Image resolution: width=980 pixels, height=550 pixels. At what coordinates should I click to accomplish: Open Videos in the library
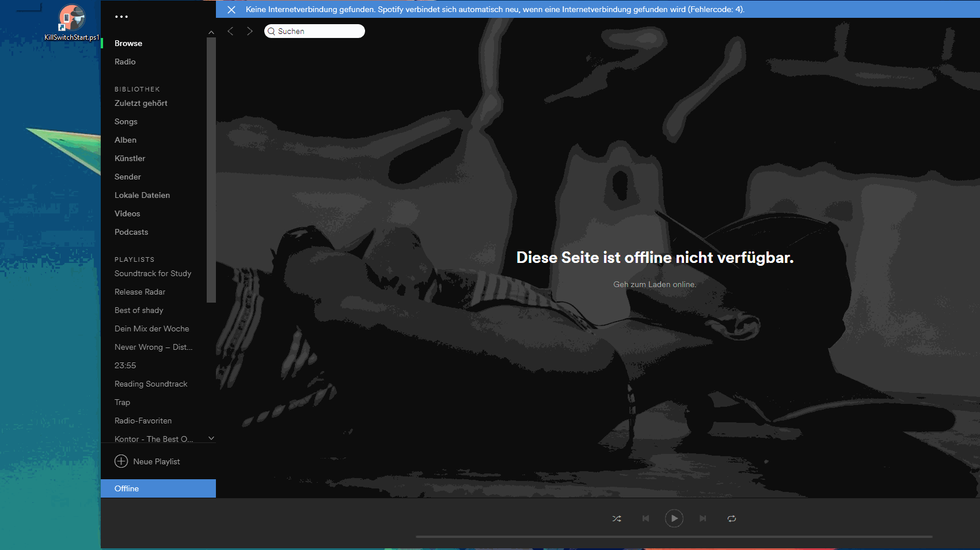tap(127, 213)
